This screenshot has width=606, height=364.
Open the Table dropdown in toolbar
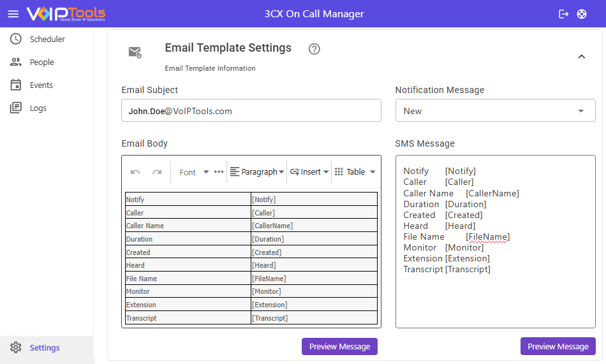pos(355,172)
